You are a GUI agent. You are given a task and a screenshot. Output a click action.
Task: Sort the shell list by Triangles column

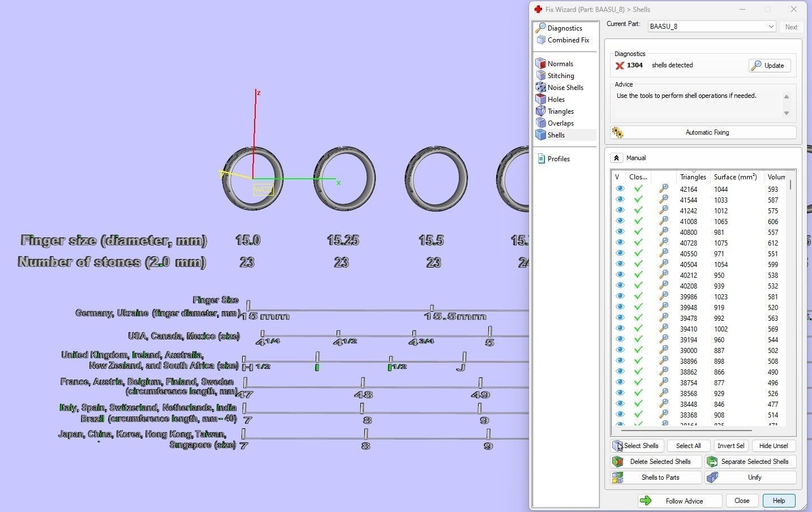point(693,177)
